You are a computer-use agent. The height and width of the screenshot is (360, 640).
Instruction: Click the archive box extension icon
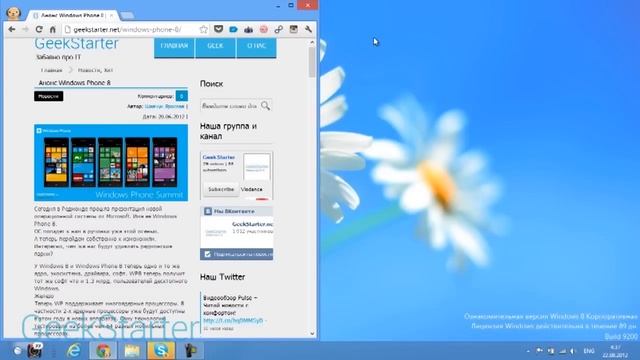pos(293,29)
